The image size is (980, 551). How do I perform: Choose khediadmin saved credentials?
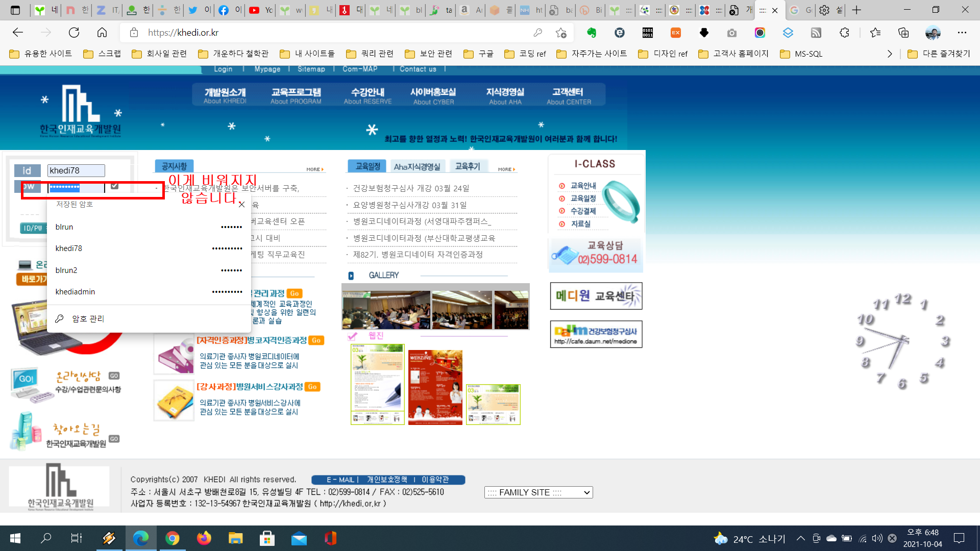[149, 292]
